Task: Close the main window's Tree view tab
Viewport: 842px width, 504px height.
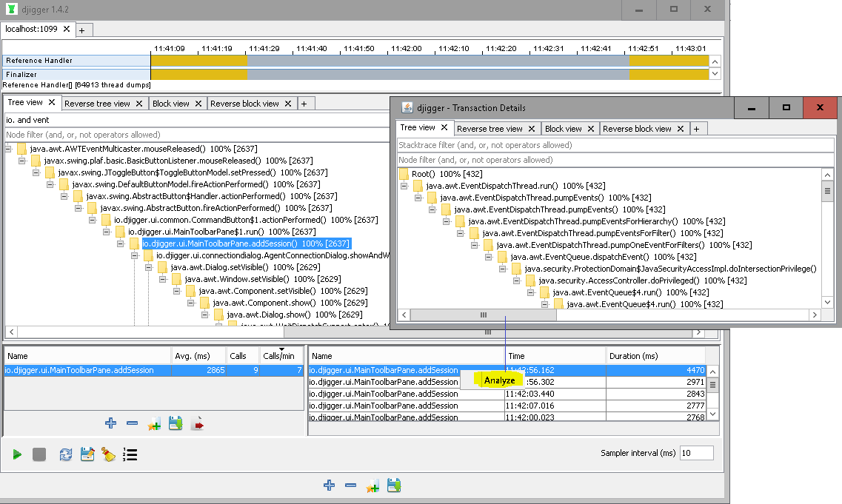Action: 52,102
